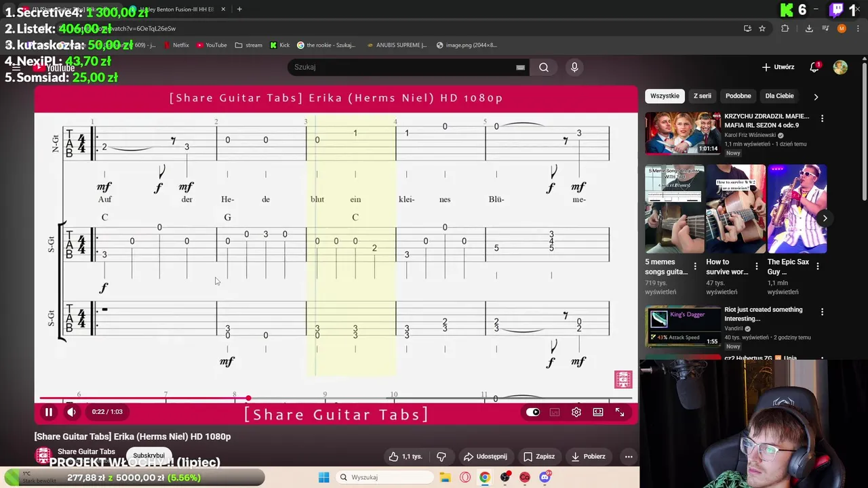
Task: Open options menu for the Riot video
Action: [822, 312]
